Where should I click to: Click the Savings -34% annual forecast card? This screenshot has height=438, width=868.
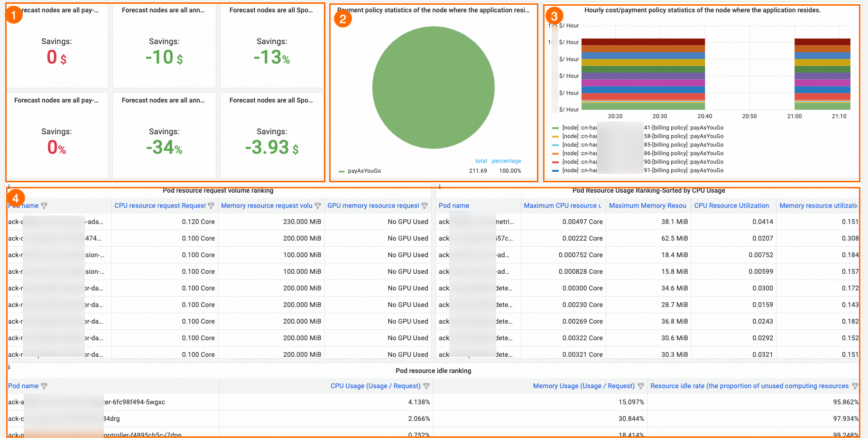(164, 136)
